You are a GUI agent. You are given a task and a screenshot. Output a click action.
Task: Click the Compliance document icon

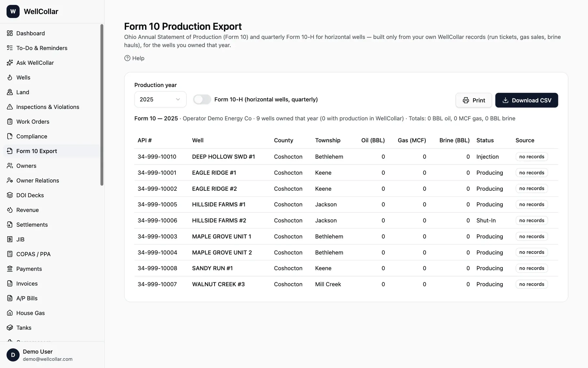10,136
